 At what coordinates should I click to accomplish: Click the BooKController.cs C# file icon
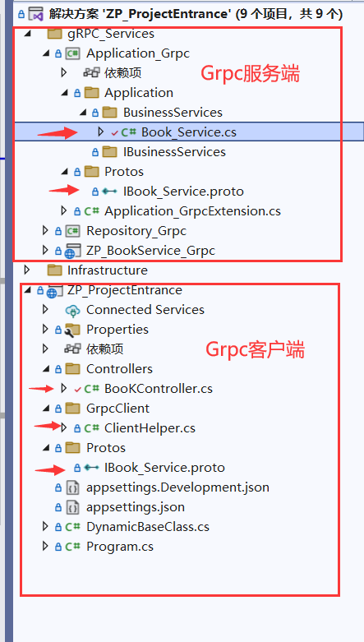point(92,389)
